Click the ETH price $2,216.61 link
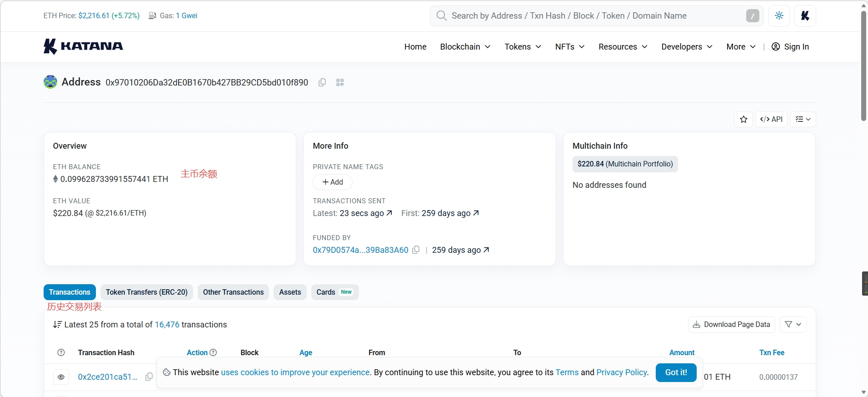Screen dimensions: 868x397 click(94, 16)
